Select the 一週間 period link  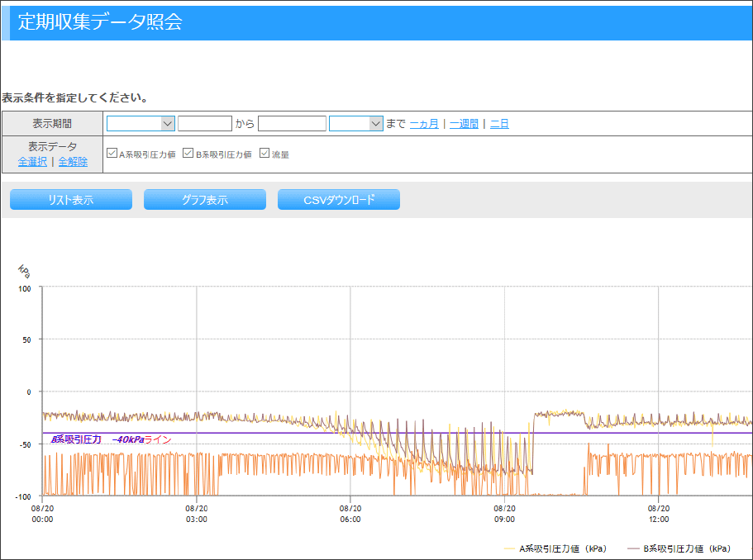point(464,124)
